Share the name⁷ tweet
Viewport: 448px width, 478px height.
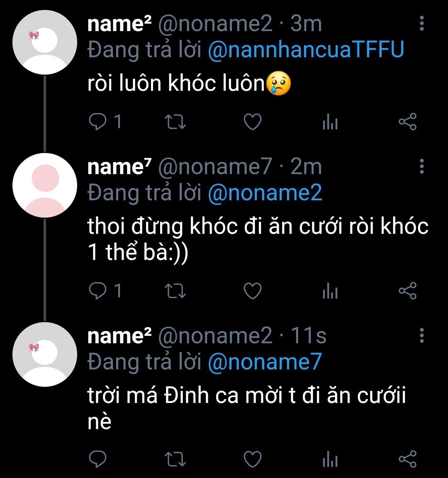click(x=407, y=291)
